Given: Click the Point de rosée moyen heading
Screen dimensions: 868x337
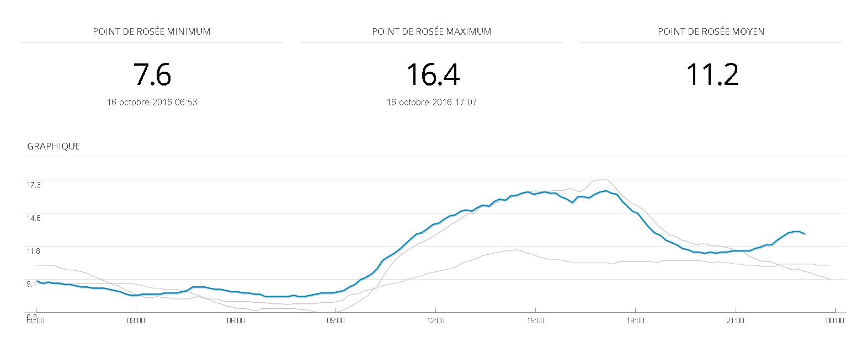Looking at the screenshot, I should pyautogui.click(x=711, y=31).
